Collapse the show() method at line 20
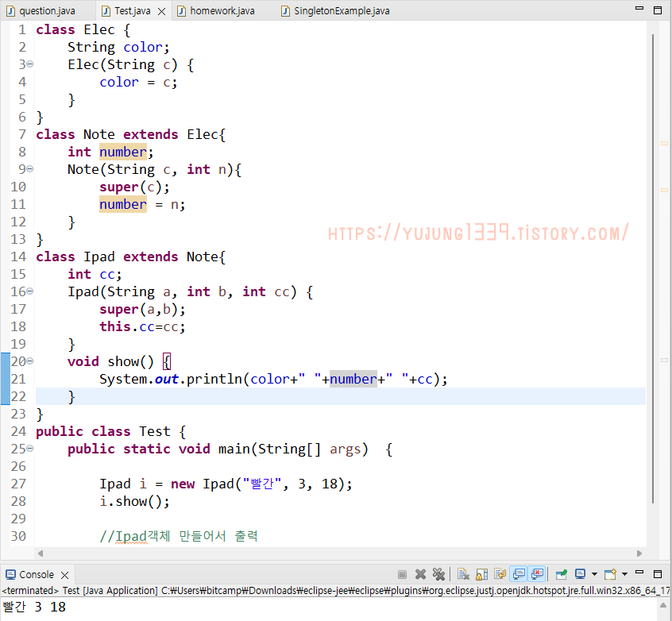The image size is (672, 621). pos(29,361)
